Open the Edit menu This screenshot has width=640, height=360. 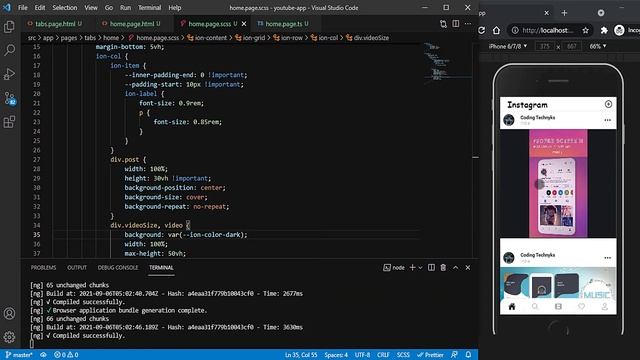(x=40, y=8)
